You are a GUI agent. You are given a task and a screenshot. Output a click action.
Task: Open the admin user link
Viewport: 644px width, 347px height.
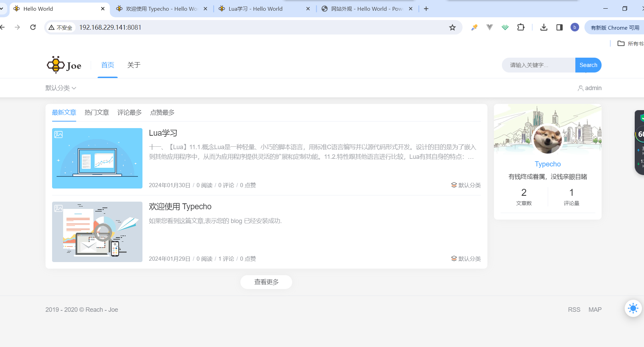coord(589,88)
